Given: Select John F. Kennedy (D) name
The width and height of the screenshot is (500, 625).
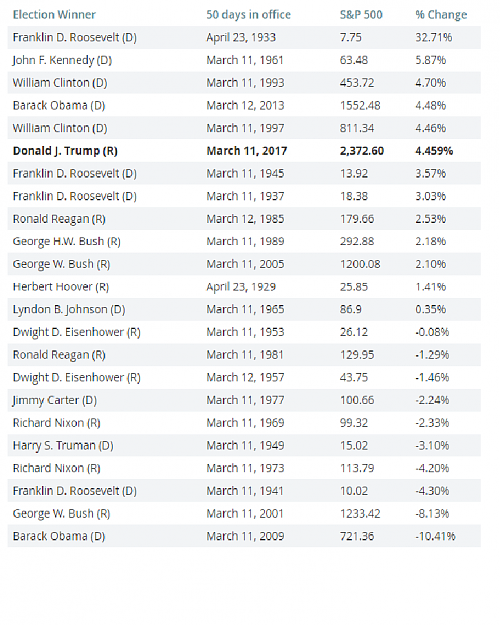Looking at the screenshot, I should [62, 61].
